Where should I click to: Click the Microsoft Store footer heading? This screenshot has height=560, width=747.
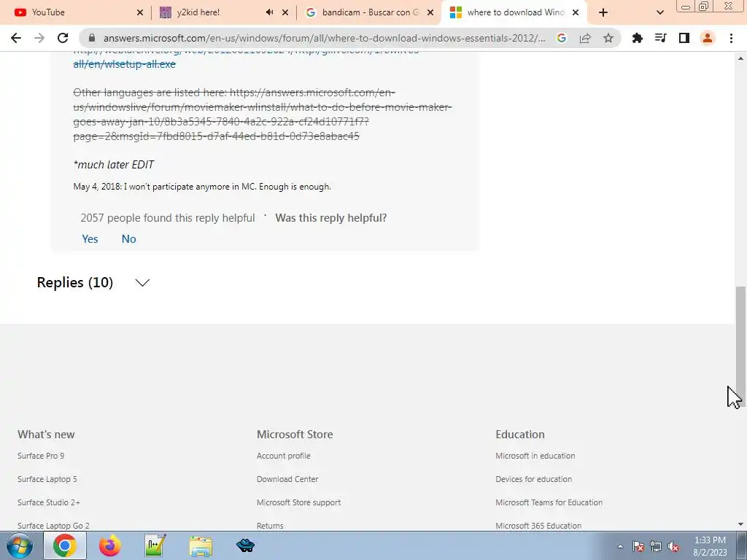[295, 435]
